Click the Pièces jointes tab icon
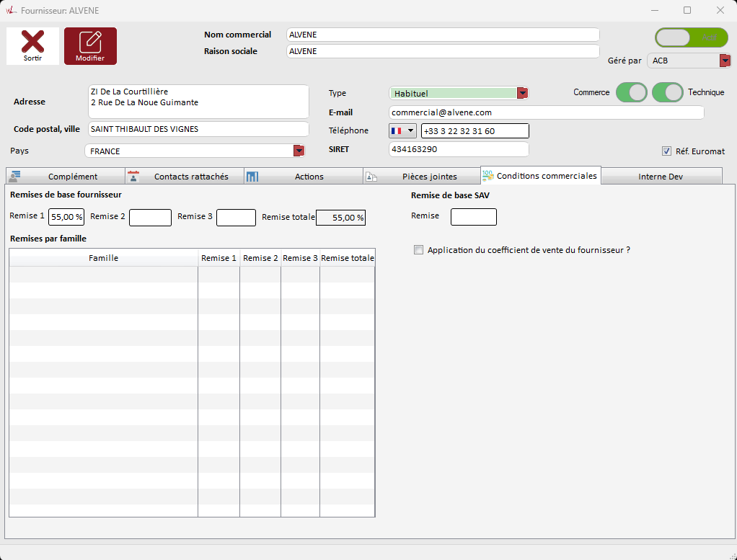This screenshot has height=560, width=737. 371,177
